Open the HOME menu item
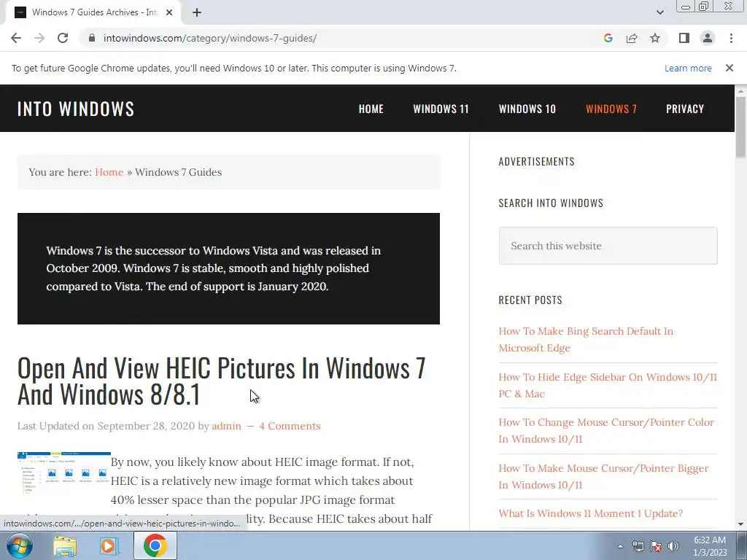This screenshot has width=747, height=560. click(371, 109)
